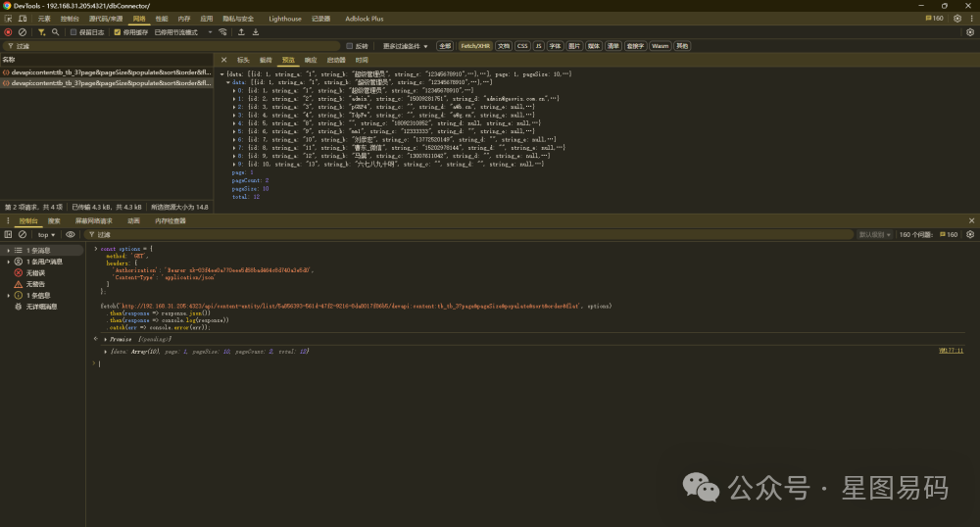Image resolution: width=980 pixels, height=527 pixels.
Task: Toggle the 字体 request type filter
Action: click(x=555, y=46)
